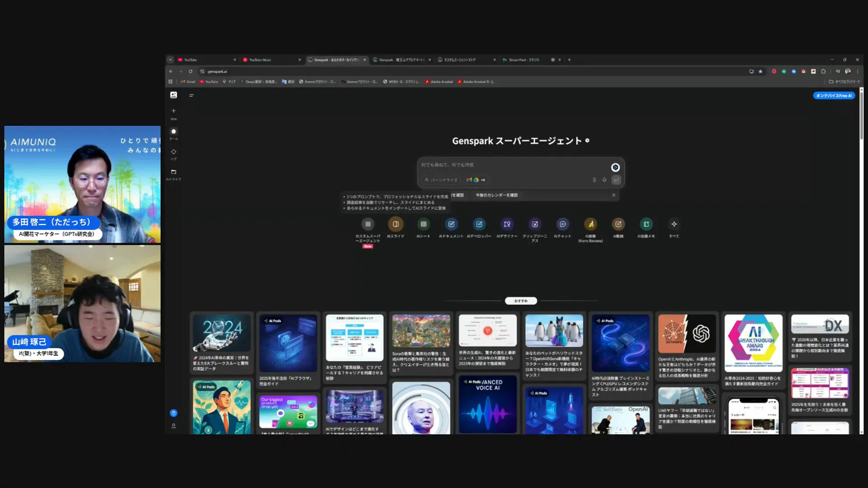The image size is (868, 488).
Task: Select the home icon in the Genspark sidebar
Action: tap(174, 131)
